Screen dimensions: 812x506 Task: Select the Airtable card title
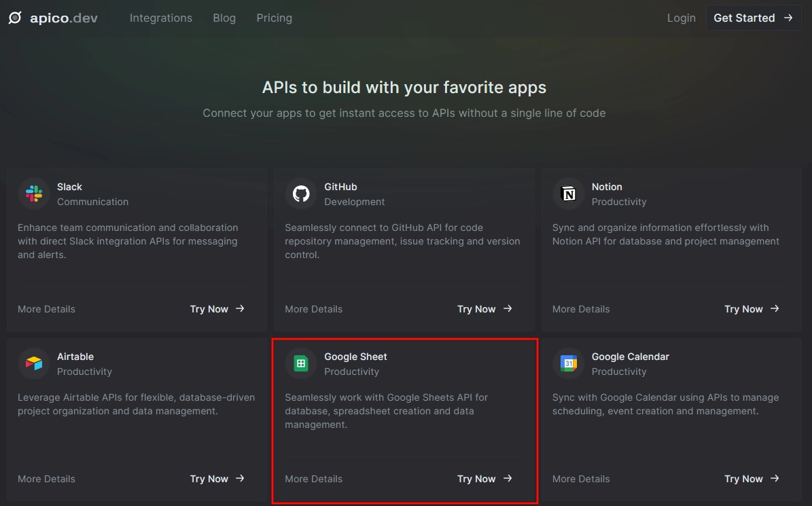75,357
